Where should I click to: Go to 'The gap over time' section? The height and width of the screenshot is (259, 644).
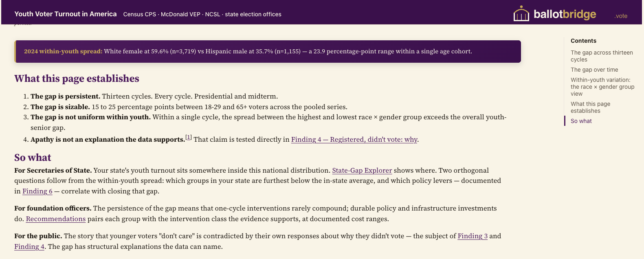594,70
